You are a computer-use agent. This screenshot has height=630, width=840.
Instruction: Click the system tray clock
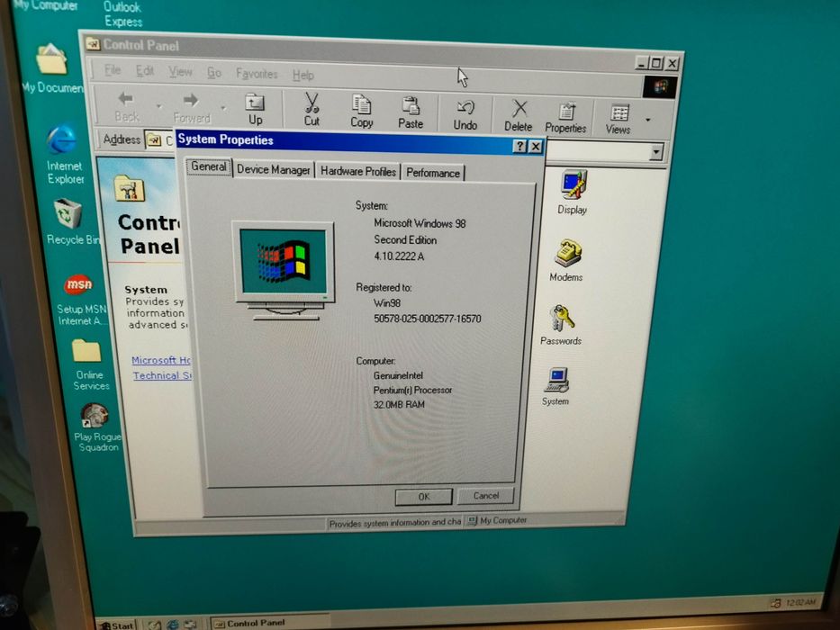coord(800,603)
